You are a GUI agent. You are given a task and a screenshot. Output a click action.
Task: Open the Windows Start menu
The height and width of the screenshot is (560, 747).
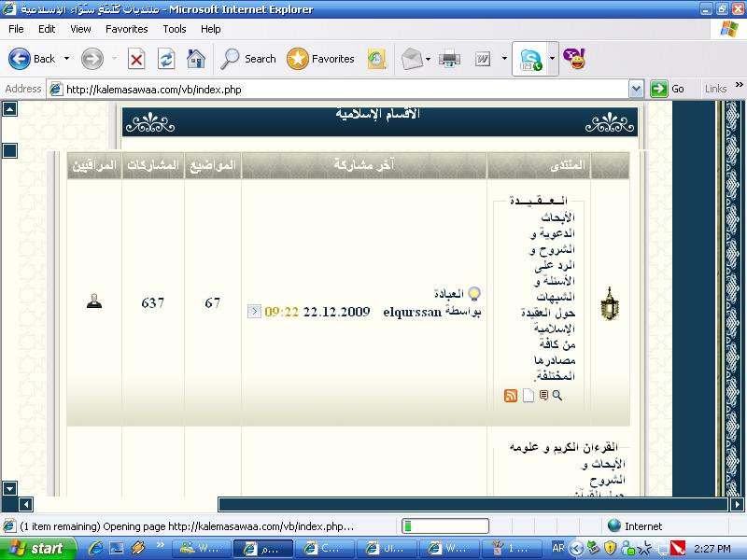pyautogui.click(x=36, y=548)
